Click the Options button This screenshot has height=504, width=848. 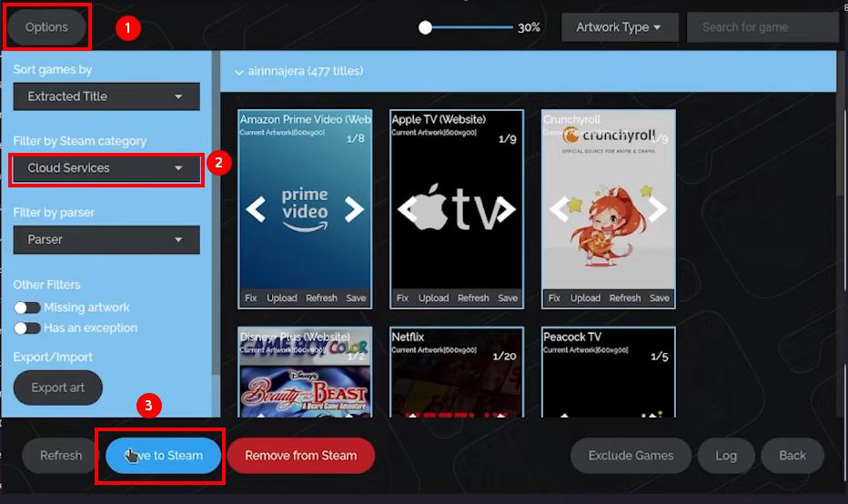(46, 27)
